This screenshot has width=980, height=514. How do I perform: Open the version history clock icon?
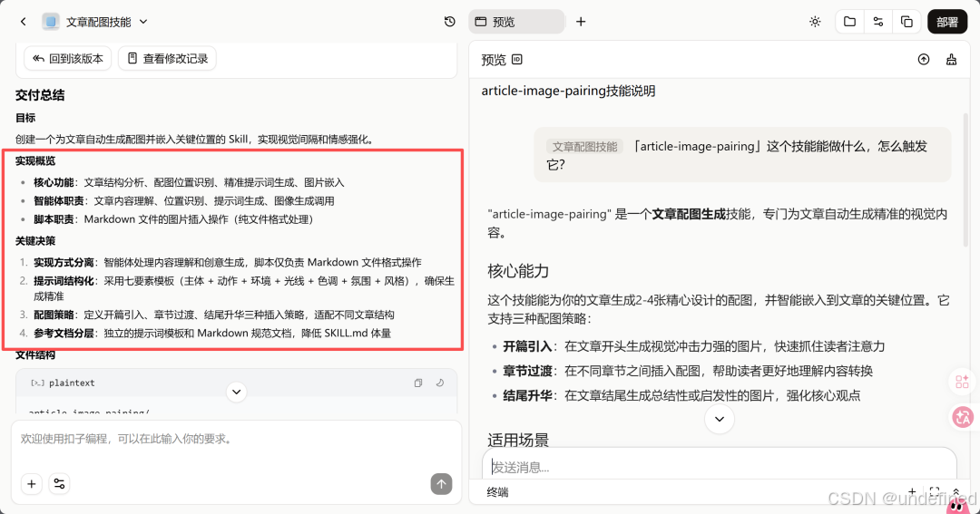(x=449, y=22)
